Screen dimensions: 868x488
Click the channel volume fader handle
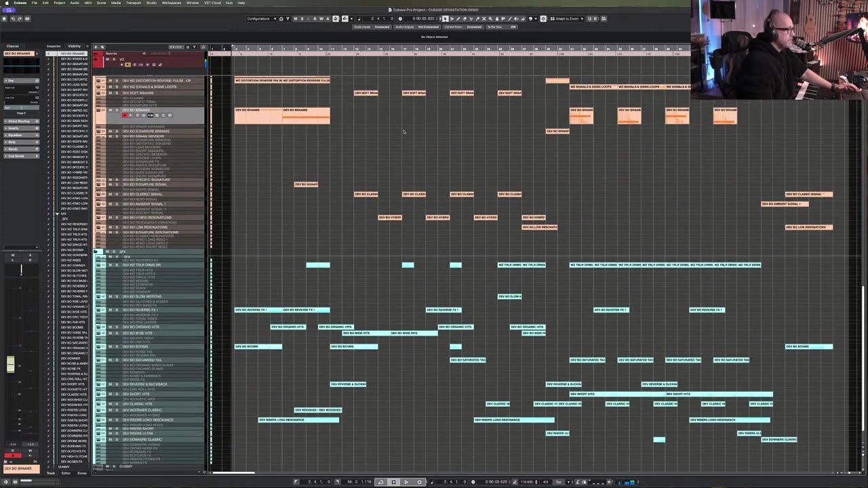[11, 364]
